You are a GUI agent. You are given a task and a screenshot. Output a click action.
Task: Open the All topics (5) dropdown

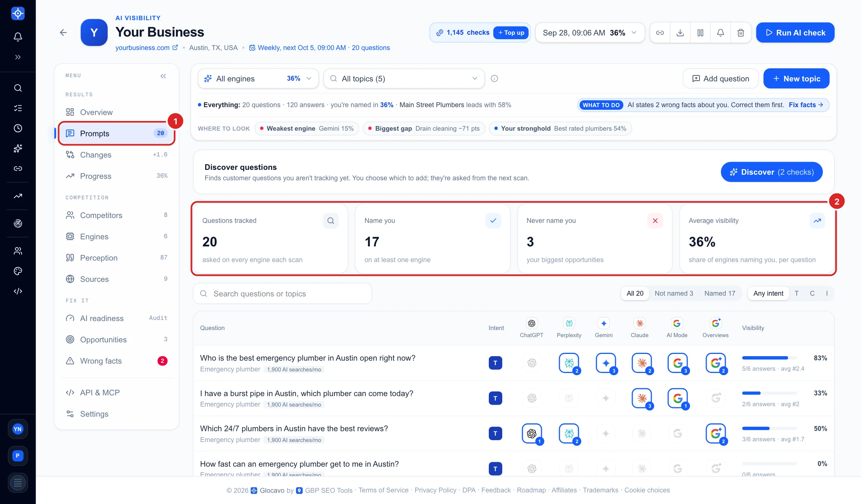coord(404,78)
